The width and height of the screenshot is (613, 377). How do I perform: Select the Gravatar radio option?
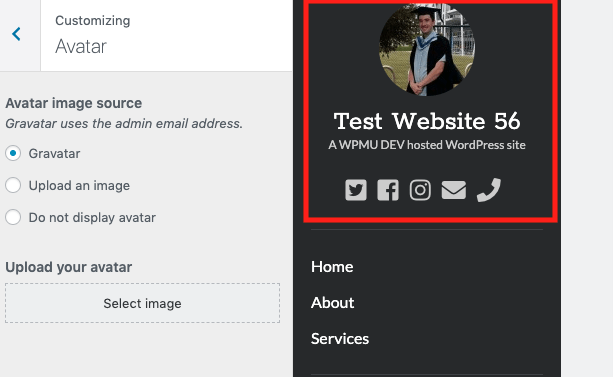coord(13,153)
